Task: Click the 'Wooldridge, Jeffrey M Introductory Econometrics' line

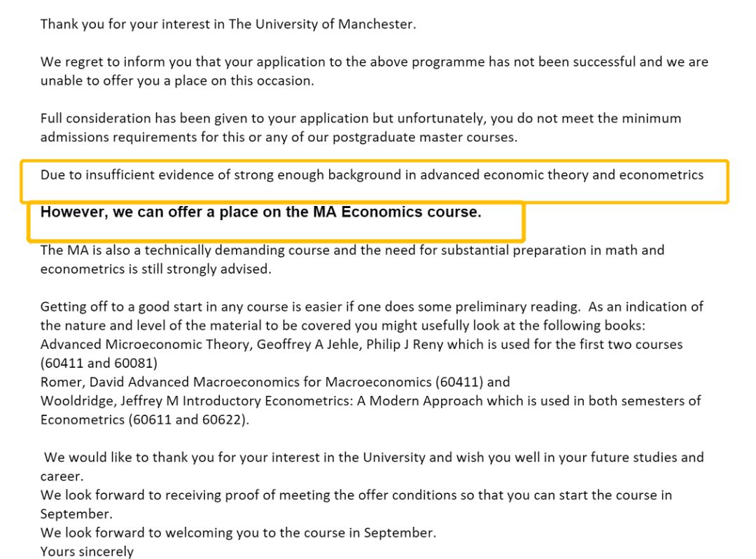Action: point(371,401)
